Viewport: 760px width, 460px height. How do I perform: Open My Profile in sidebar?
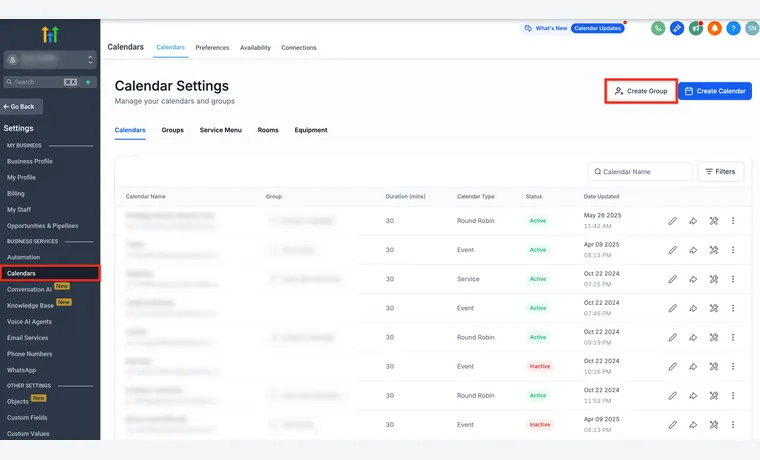click(21, 177)
